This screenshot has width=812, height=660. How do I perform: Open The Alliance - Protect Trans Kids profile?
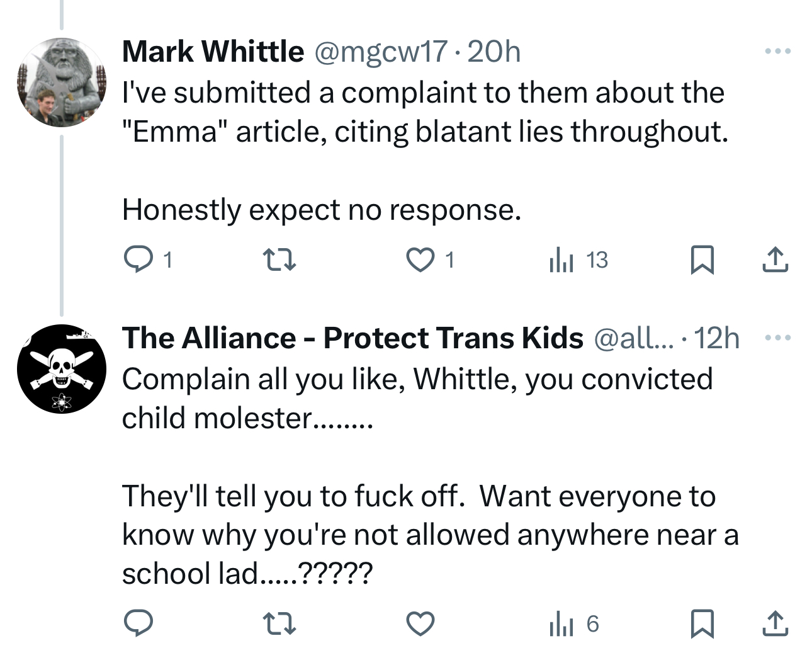pos(352,338)
